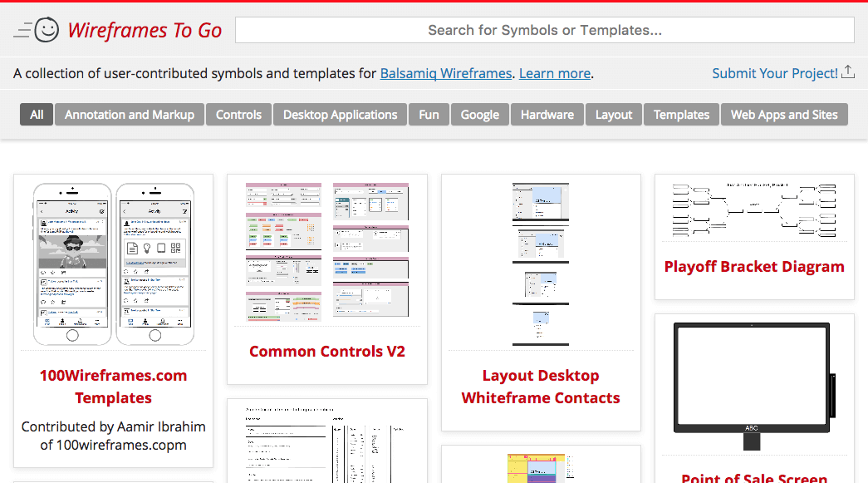The height and width of the screenshot is (483, 868).
Task: Click the Search for Symbols or Templates field
Action: (x=545, y=29)
